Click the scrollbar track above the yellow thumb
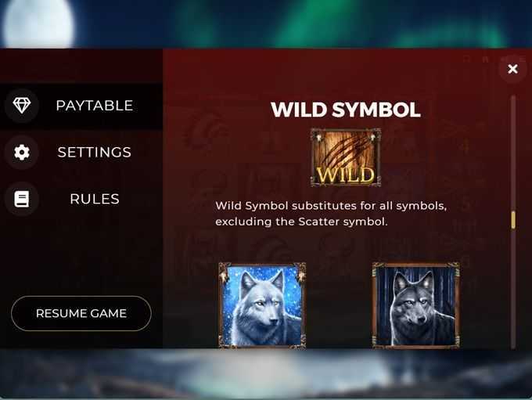The height and width of the screenshot is (400, 532). pyautogui.click(x=513, y=153)
